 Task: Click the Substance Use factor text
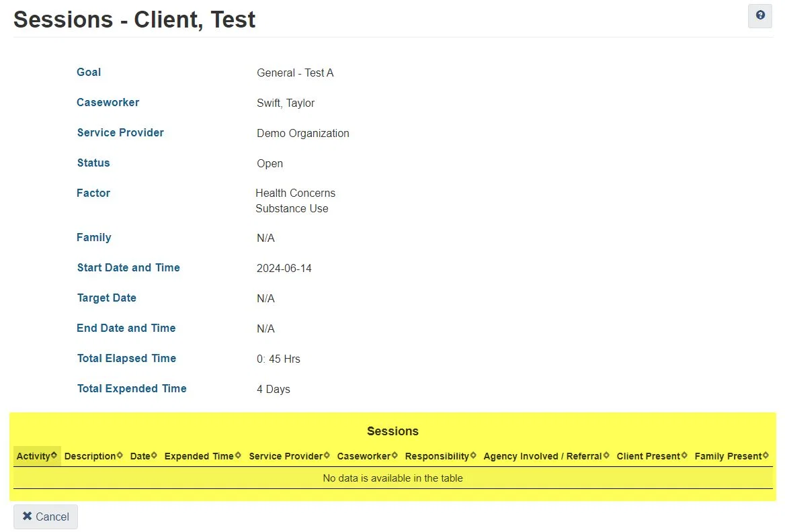[x=292, y=208]
